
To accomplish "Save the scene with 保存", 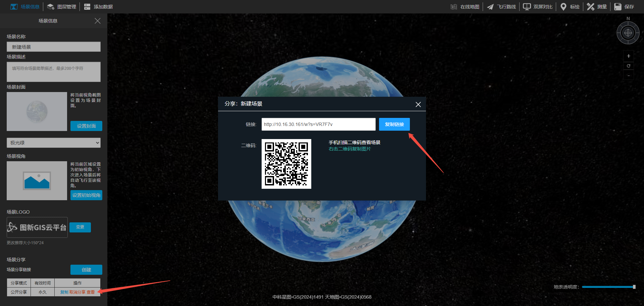I will coord(624,7).
